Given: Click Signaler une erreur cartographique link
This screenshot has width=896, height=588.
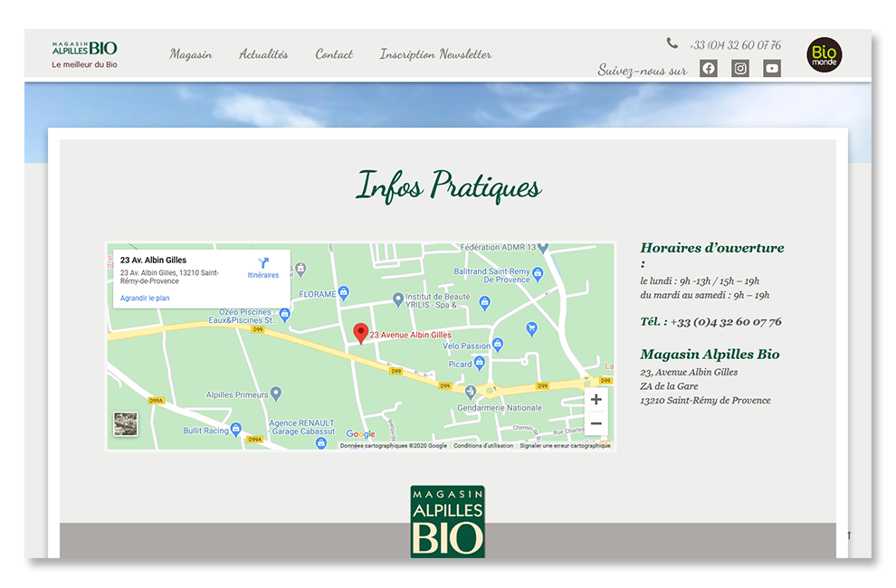Looking at the screenshot, I should pyautogui.click(x=565, y=446).
